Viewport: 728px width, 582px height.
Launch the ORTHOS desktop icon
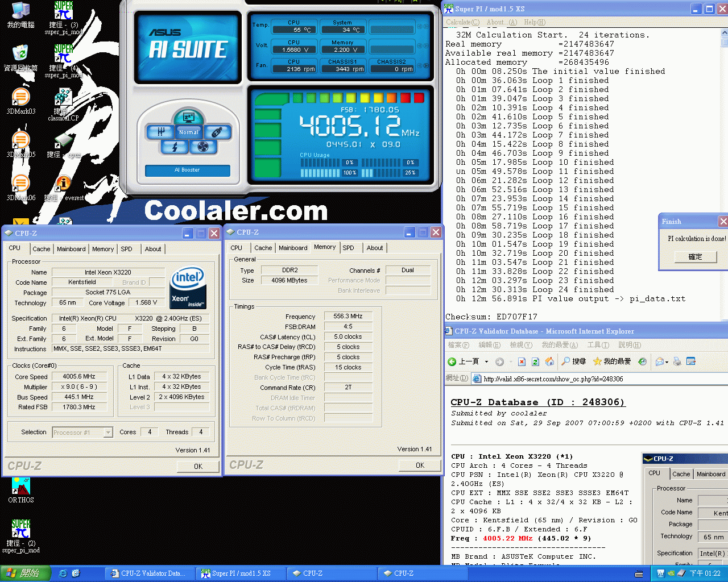pyautogui.click(x=21, y=490)
